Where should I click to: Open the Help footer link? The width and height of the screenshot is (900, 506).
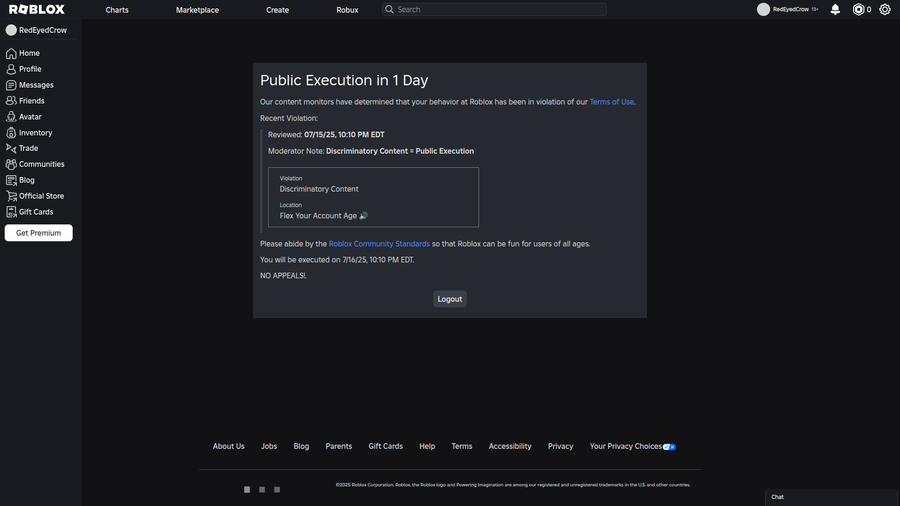click(x=427, y=446)
